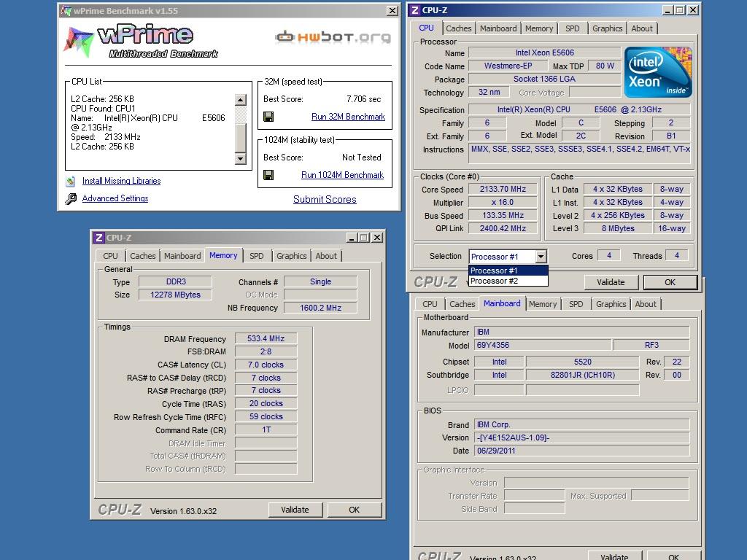Open the SPD tab in the Mainboard CPU-Z window
This screenshot has height=560, width=747.
[x=576, y=304]
